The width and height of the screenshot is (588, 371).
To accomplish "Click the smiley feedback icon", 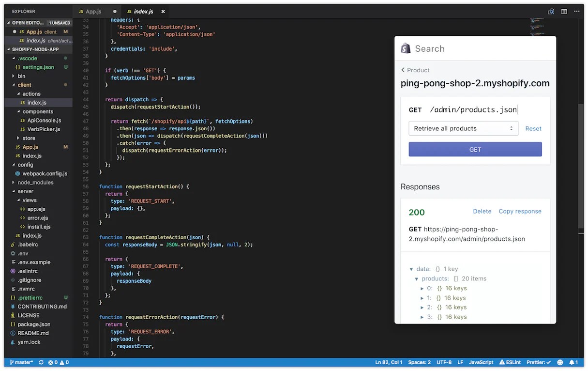I will [x=560, y=362].
